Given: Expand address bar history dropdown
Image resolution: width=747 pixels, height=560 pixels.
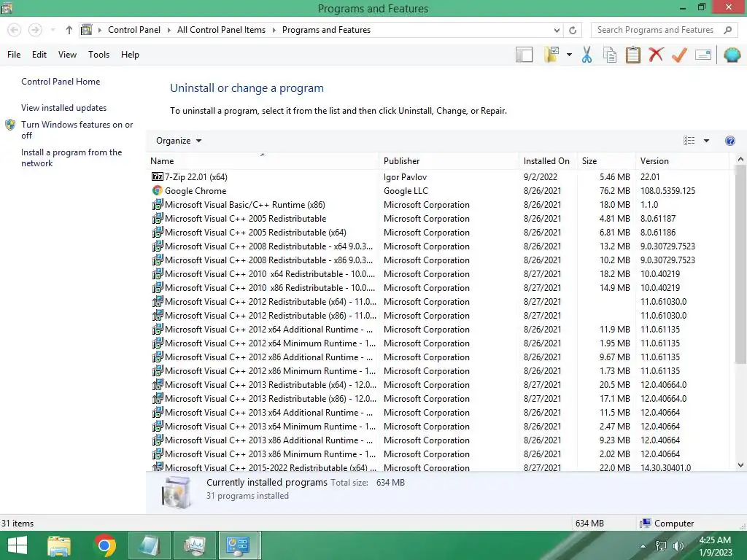Looking at the screenshot, I should click(557, 30).
